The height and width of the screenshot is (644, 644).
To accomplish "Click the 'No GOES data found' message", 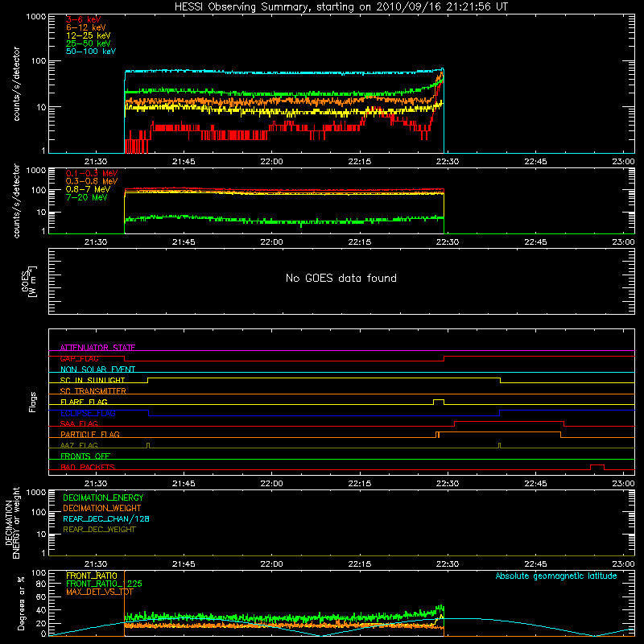I will click(x=341, y=278).
